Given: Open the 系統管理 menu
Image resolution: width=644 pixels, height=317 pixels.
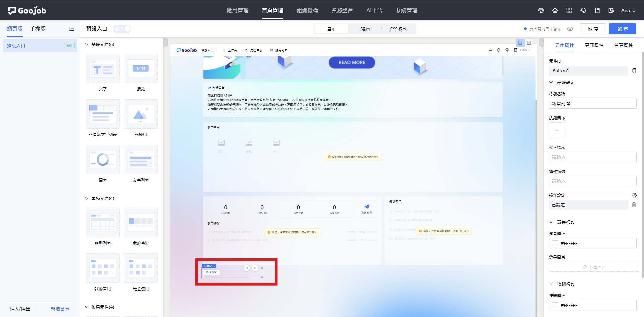Looking at the screenshot, I should (x=407, y=10).
